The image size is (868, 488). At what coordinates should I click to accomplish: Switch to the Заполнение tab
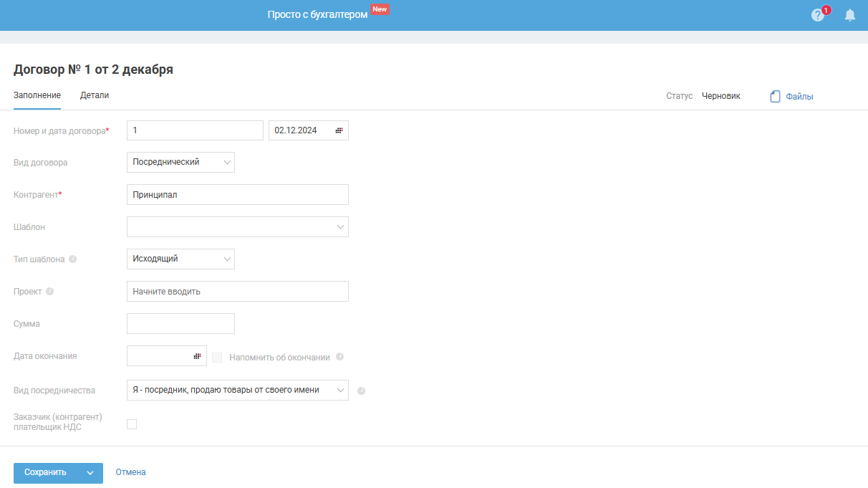coord(37,95)
